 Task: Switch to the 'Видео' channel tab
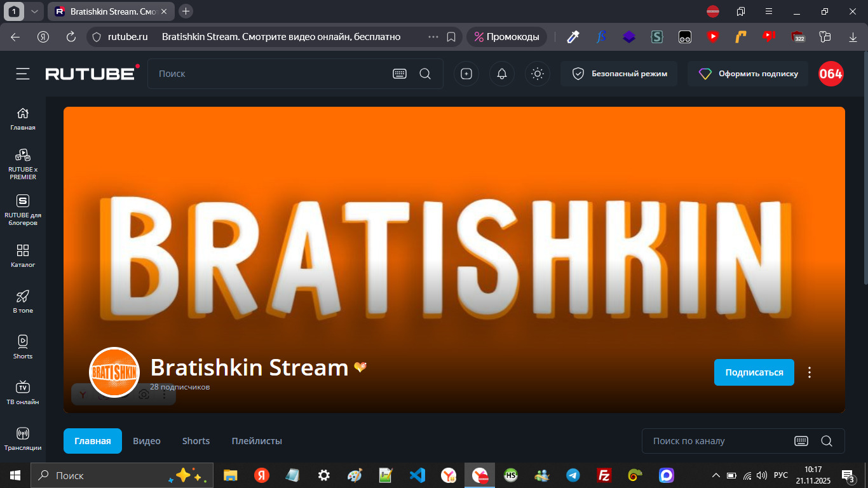pyautogui.click(x=147, y=441)
